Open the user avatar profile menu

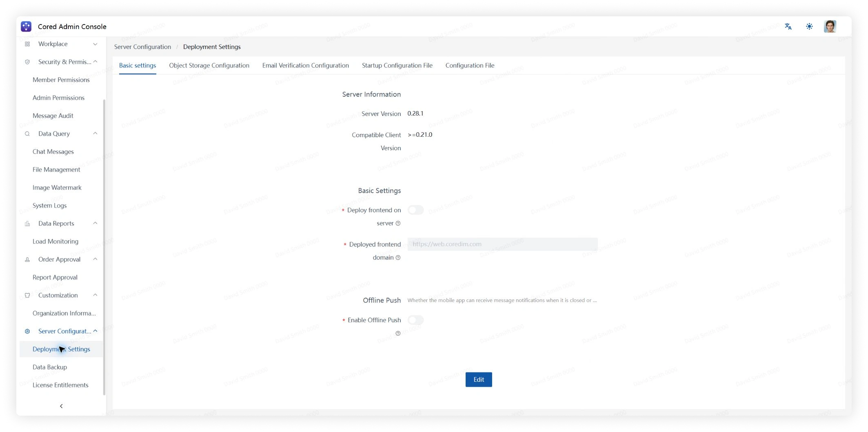(x=830, y=27)
